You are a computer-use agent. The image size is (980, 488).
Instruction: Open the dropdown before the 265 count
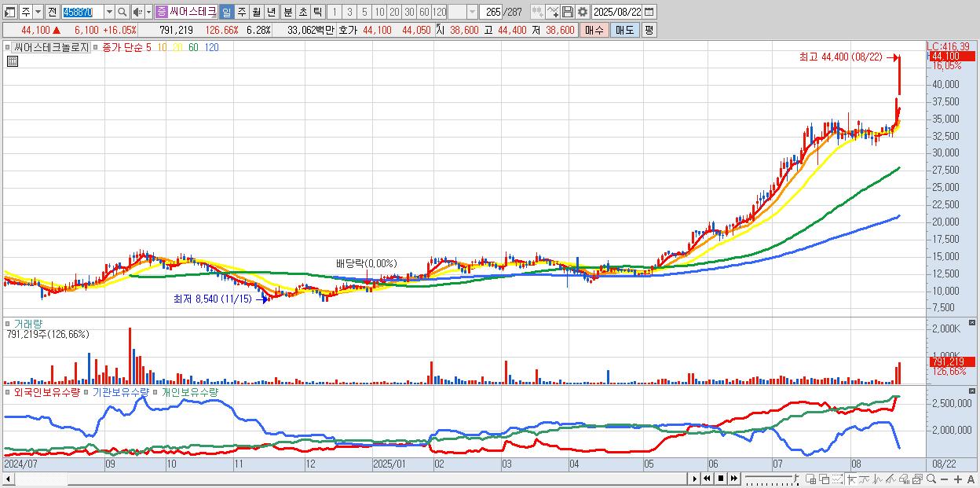473,12
